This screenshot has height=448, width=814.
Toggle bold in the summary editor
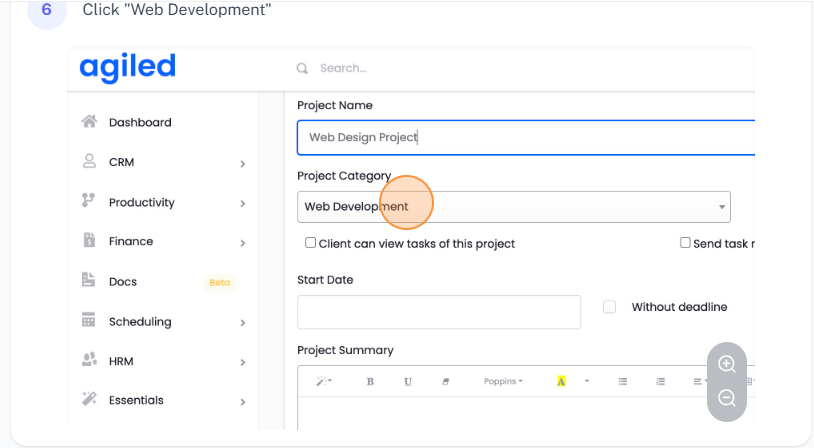click(x=370, y=381)
